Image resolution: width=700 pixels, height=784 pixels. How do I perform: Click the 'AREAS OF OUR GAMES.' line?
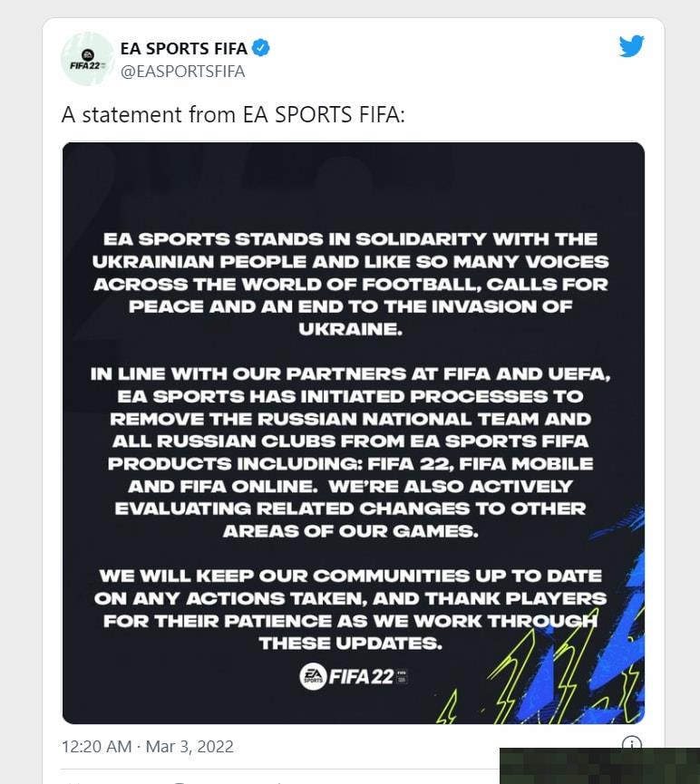pos(350,531)
